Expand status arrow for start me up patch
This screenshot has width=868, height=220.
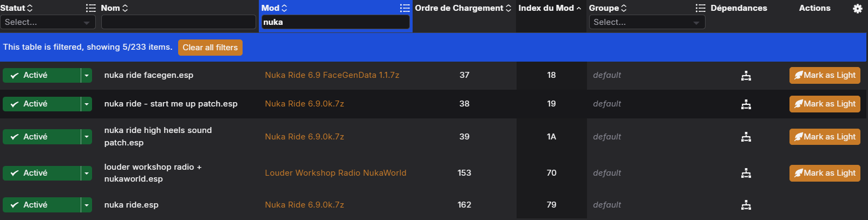(87, 104)
